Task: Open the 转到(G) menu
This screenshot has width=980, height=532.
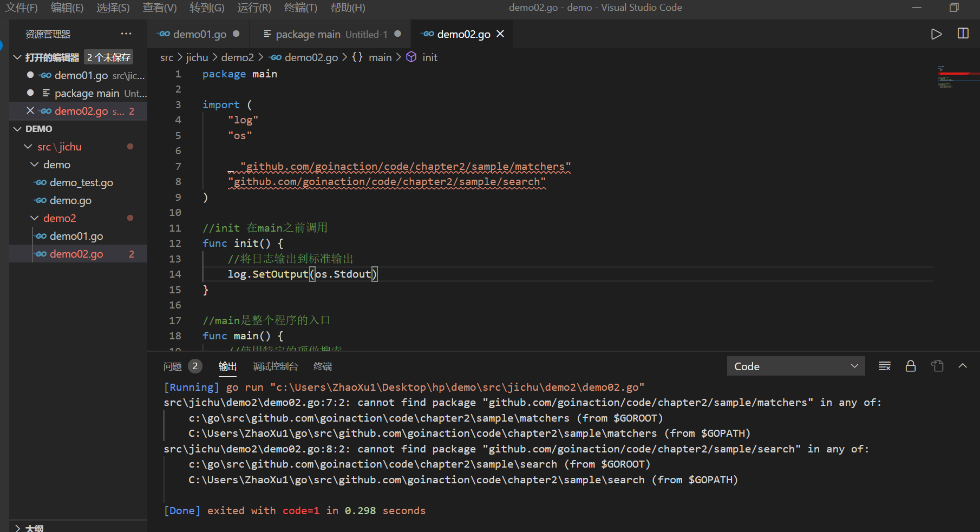Action: click(207, 8)
